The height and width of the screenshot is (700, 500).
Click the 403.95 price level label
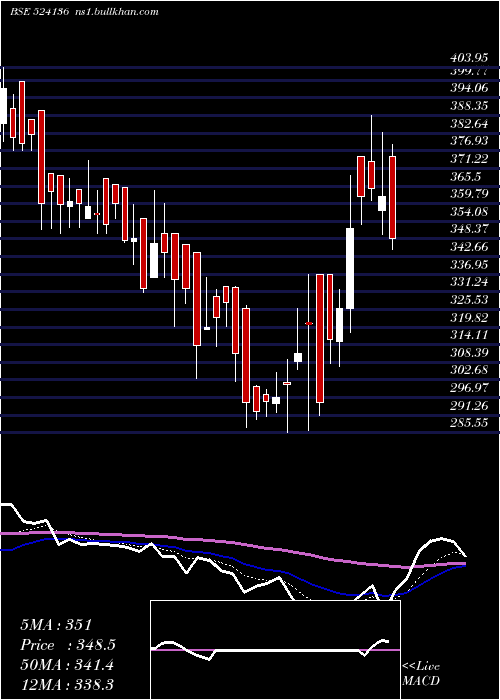click(x=469, y=58)
